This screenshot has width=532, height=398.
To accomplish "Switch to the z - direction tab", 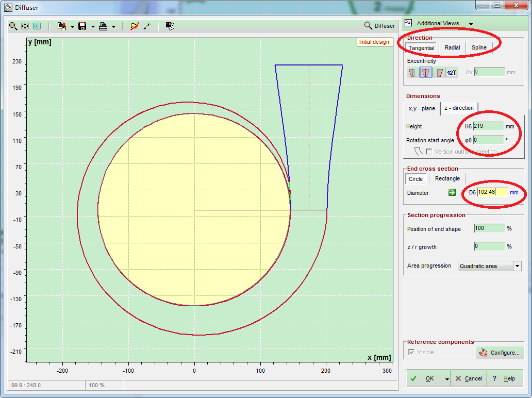I will (x=459, y=108).
